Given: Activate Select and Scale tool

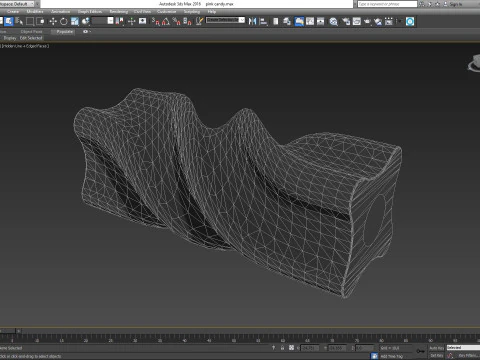Looking at the screenshot, I should pyautogui.click(x=75, y=22).
